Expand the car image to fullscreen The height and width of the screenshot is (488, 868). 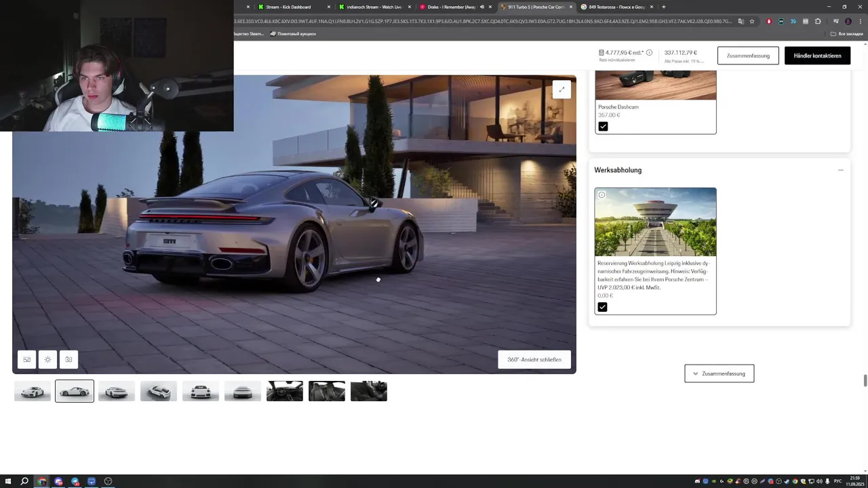point(561,89)
